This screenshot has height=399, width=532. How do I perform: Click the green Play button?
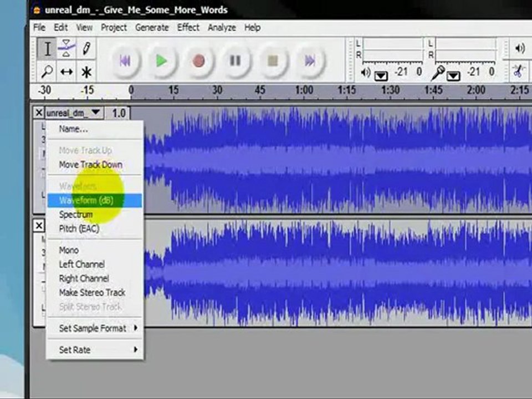coord(162,61)
